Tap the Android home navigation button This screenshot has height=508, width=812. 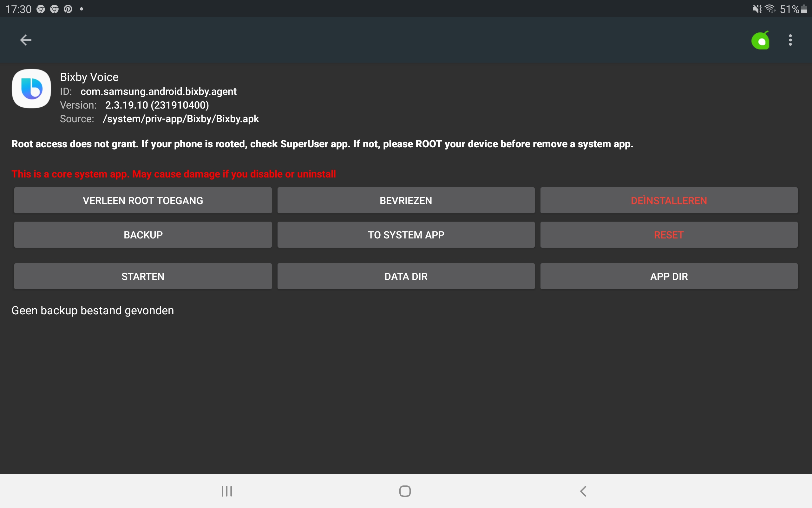pyautogui.click(x=405, y=491)
